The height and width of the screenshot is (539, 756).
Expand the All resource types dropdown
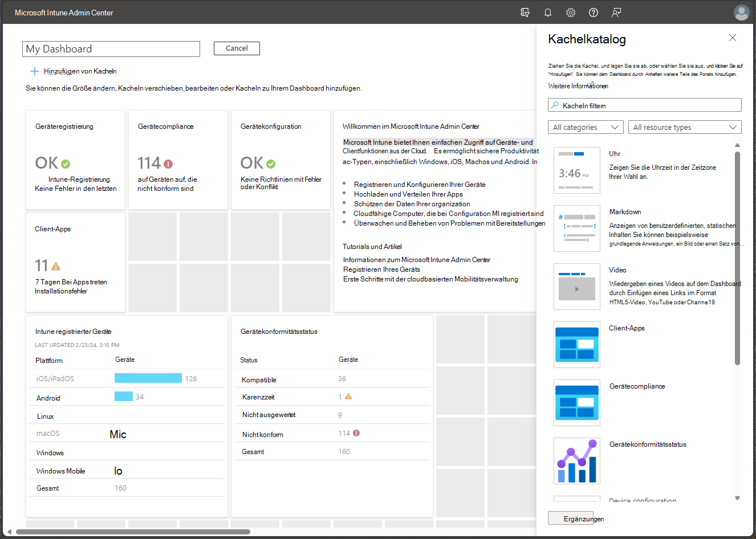coord(684,127)
